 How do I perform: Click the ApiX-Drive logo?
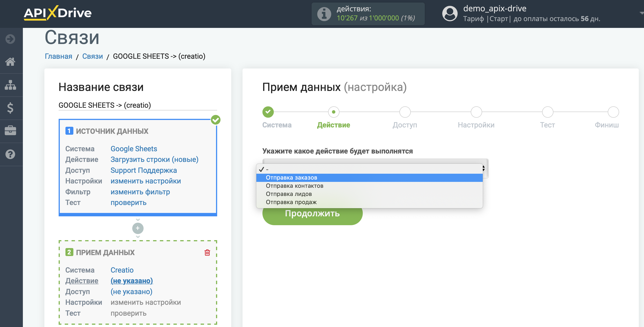(x=58, y=12)
